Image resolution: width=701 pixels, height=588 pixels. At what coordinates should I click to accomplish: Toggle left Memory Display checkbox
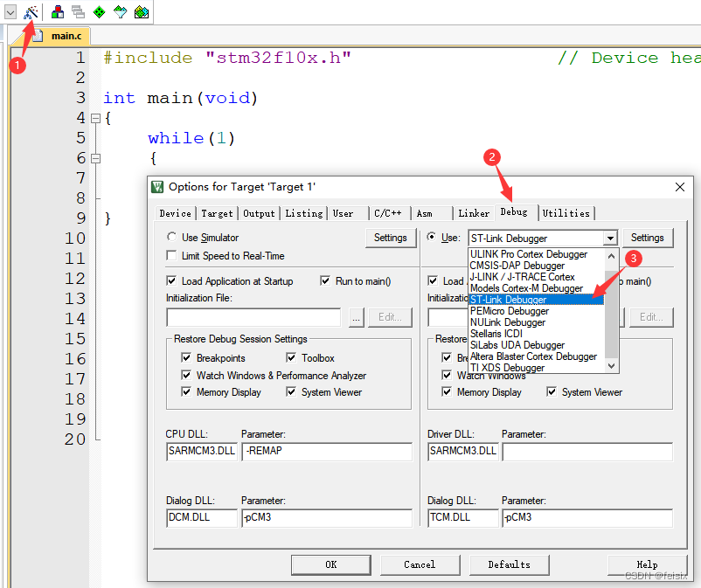tap(186, 391)
